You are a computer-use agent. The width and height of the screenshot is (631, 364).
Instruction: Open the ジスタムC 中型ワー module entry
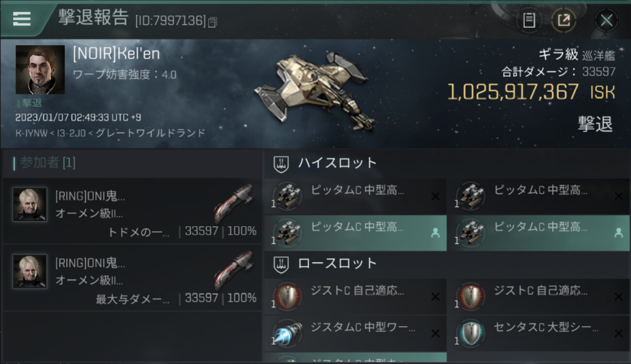pos(355,333)
